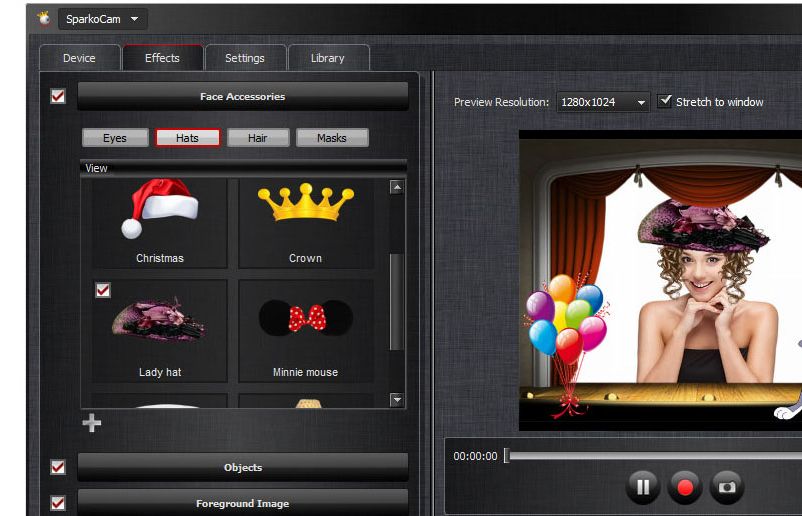Choose the Minnie mouse thumbnail
This screenshot has width=802, height=516.
pyautogui.click(x=306, y=330)
